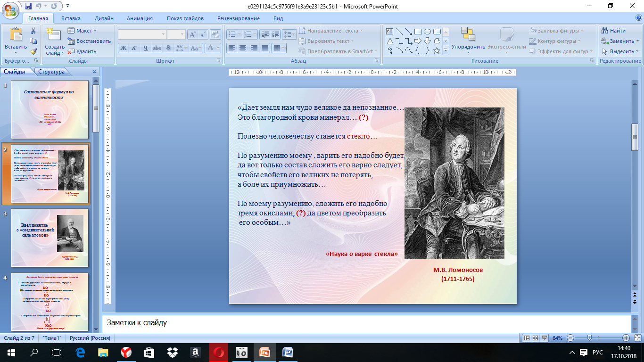This screenshot has height=362, width=644.
Task: Click the Cut scissors icon
Action: pos(33,31)
